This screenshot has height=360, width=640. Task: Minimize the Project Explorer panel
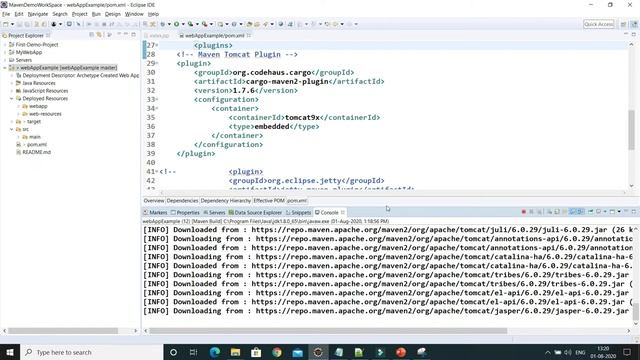126,35
